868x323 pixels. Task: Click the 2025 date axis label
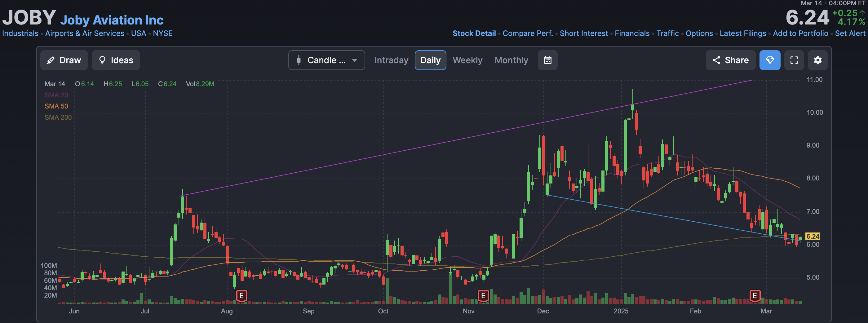(x=621, y=311)
